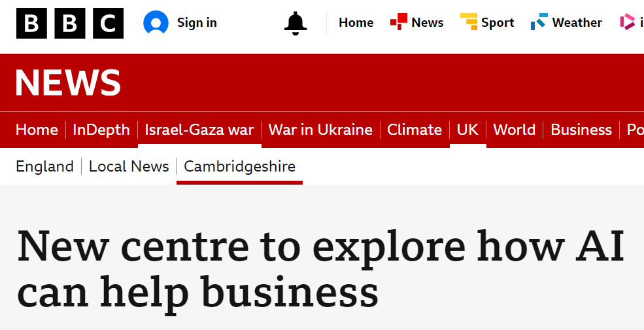The height and width of the screenshot is (330, 644).
Task: Select the white NEWS banner title
Action: [x=68, y=82]
